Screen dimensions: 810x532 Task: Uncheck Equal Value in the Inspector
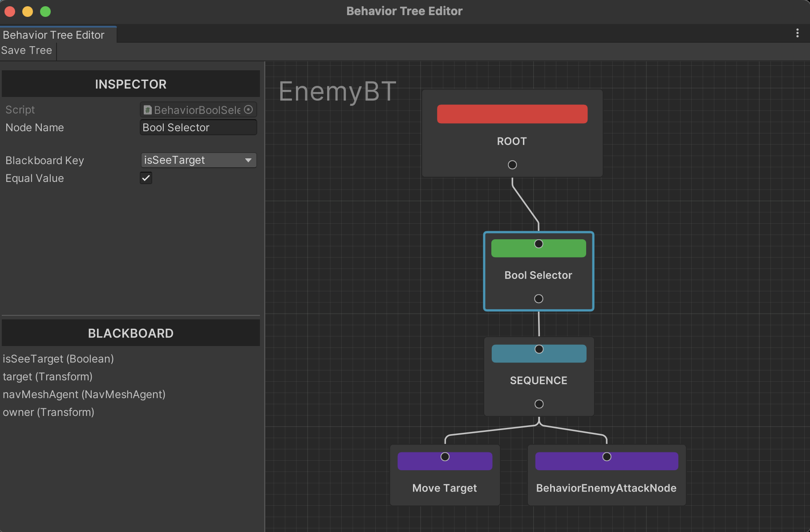[x=146, y=178]
